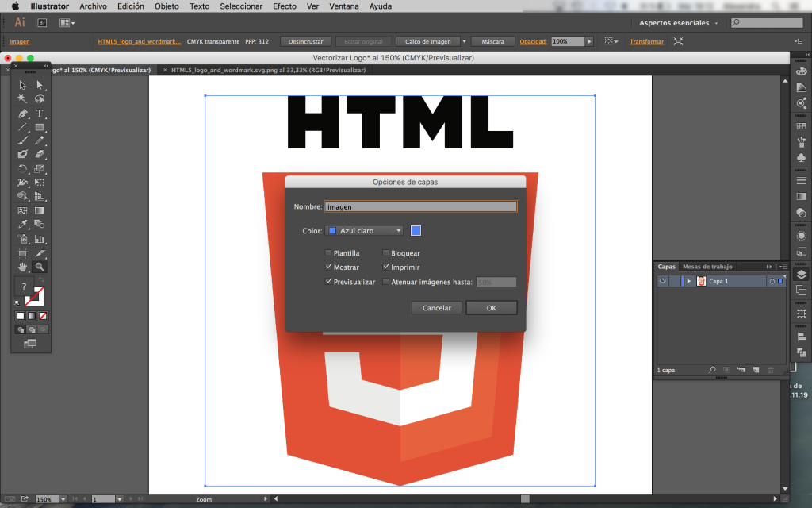Enable Atenuar imágenes hasta checkbox
The image size is (812, 508).
point(385,282)
